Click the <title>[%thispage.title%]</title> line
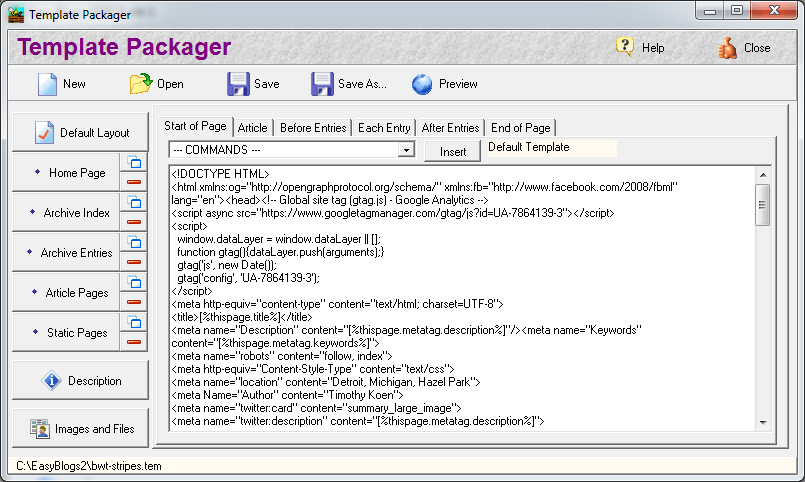Image resolution: width=805 pixels, height=482 pixels. point(242,317)
